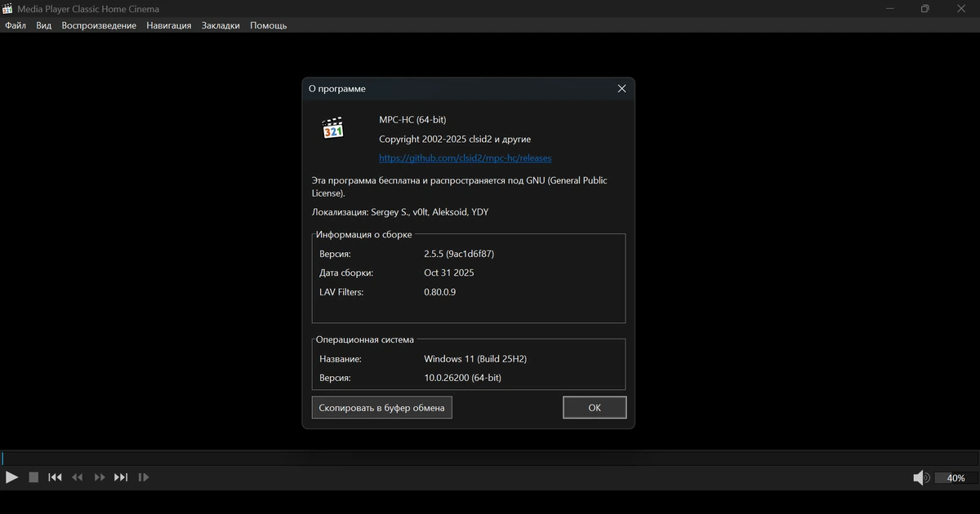Screen dimensions: 980x514
Task: Click the Дата сборки label
Action: 346,273
